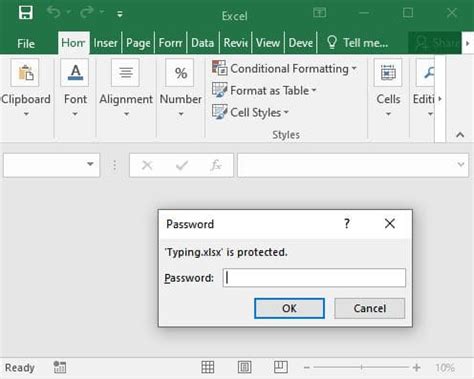This screenshot has height=379, width=474.
Task: Switch to the Developer tab
Action: (x=300, y=43)
